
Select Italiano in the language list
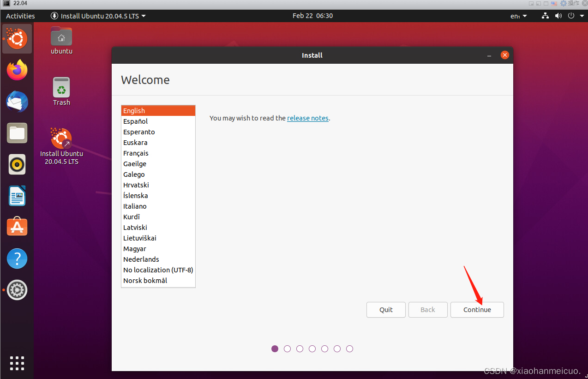(158, 206)
